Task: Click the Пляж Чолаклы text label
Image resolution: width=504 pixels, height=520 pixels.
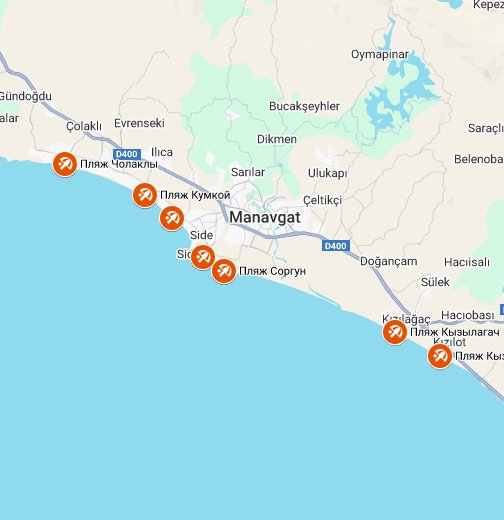Action: click(x=119, y=164)
